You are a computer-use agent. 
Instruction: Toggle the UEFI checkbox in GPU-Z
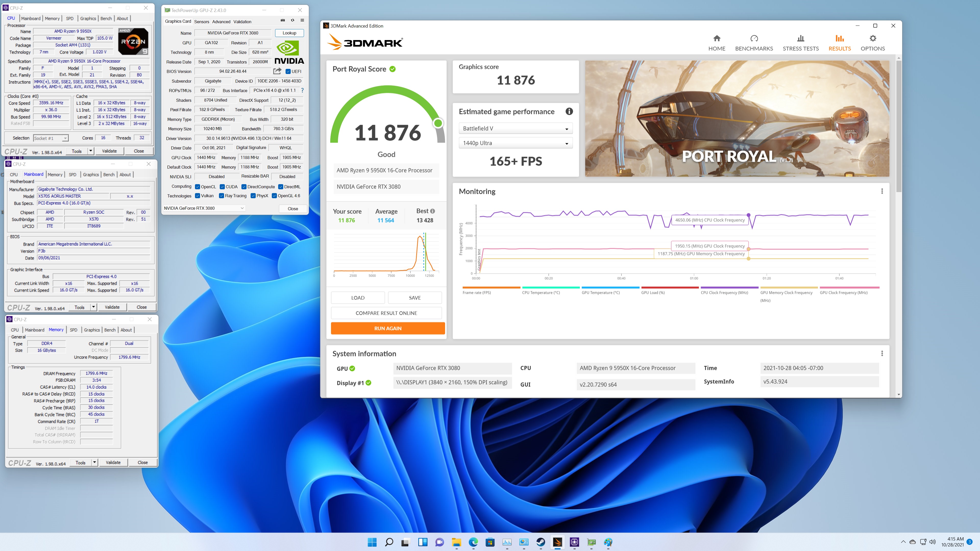click(x=288, y=71)
